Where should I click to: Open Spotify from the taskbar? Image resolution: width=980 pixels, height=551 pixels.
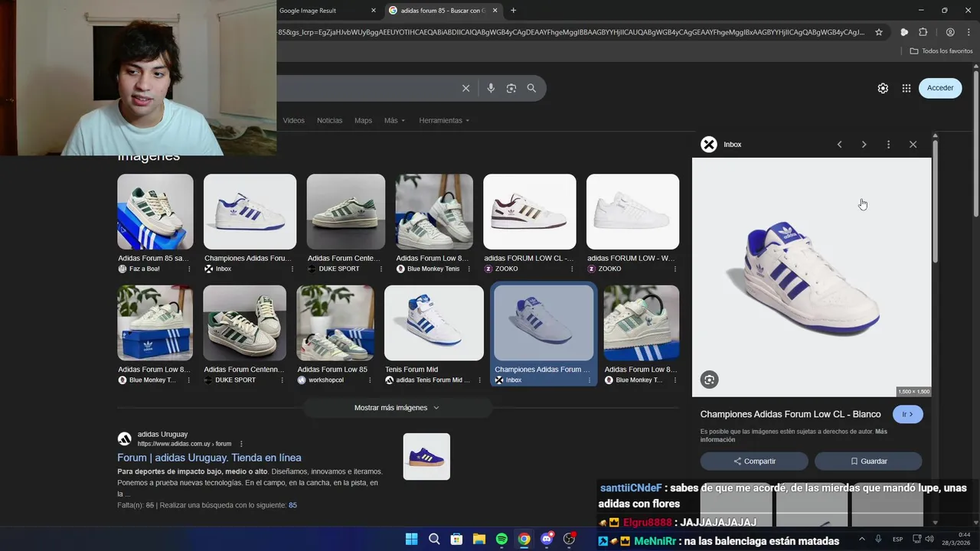pos(501,539)
